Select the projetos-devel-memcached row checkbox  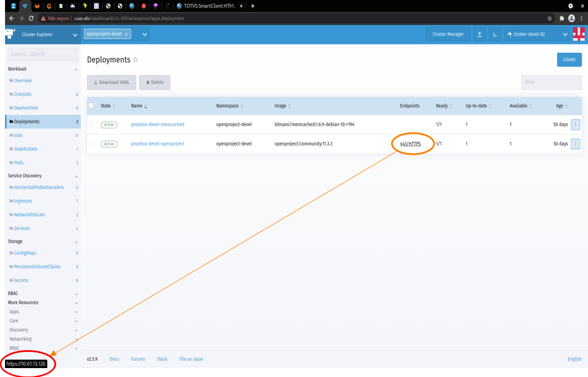(x=91, y=125)
